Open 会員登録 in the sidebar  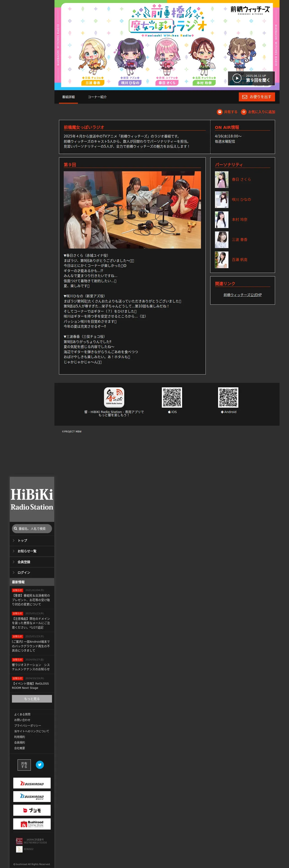32,562
